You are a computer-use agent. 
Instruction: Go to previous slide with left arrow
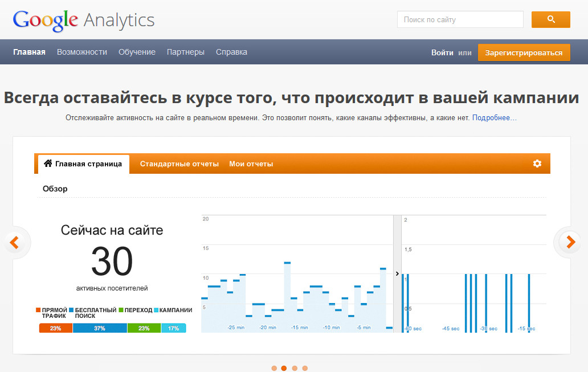[x=15, y=242]
